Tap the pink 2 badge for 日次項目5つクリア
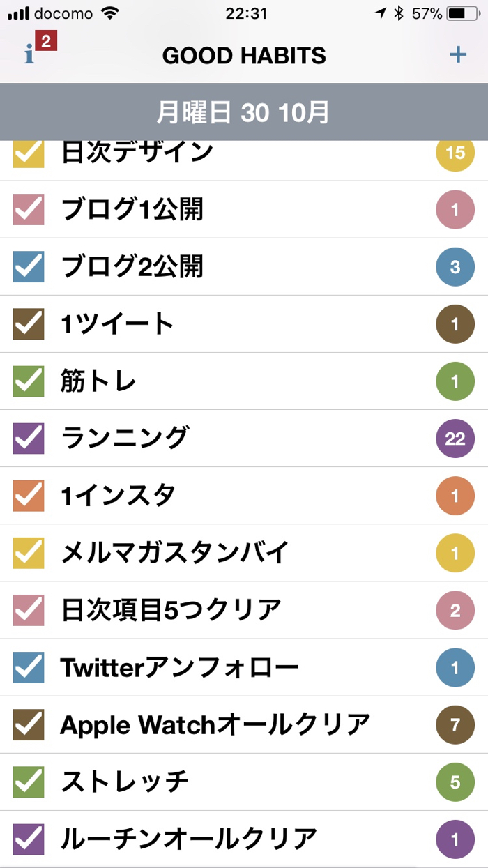Screen dimensions: 488x868 (455, 610)
